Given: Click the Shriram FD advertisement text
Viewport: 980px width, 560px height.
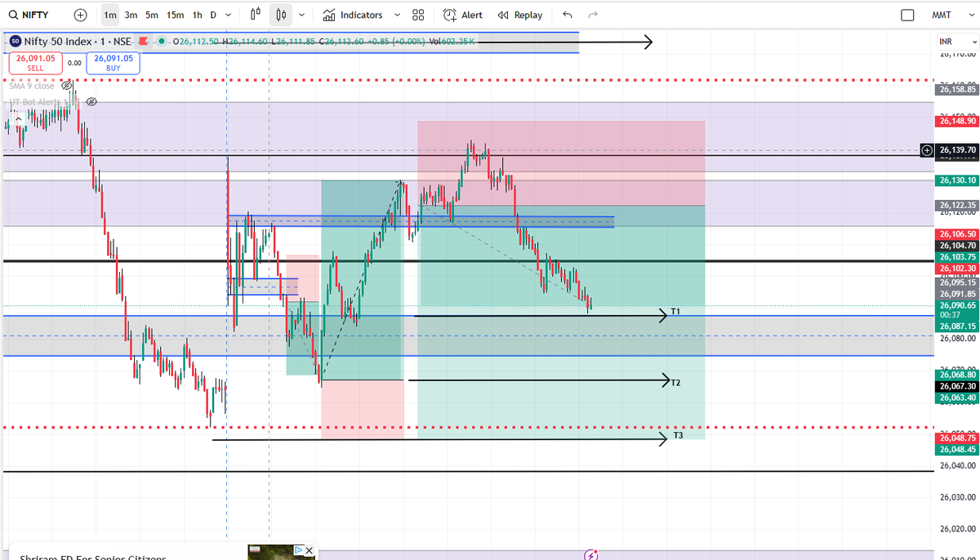Looking at the screenshot, I should [x=93, y=558].
